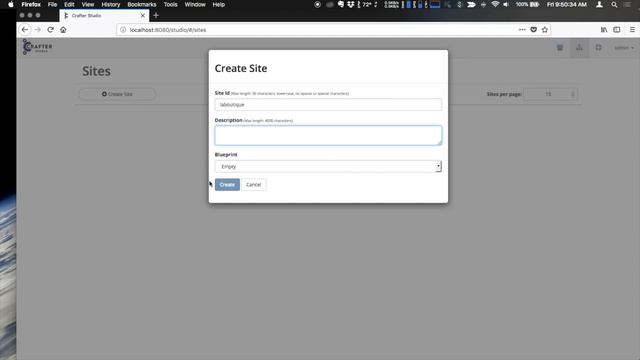This screenshot has width=640, height=360.
Task: Click the Create button in dialog
Action: coord(227,184)
